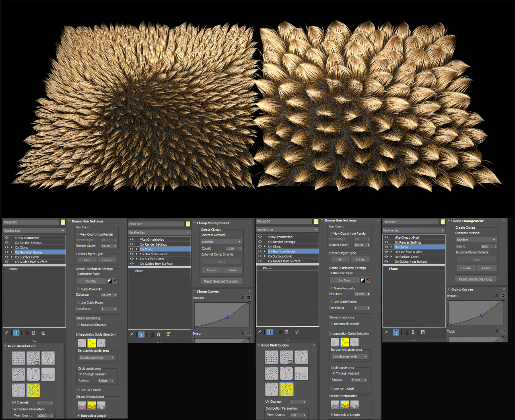Click Amount curve X icon in Plane004 Clump Curves
This screenshot has width=515, height=420.
pos(496,296)
